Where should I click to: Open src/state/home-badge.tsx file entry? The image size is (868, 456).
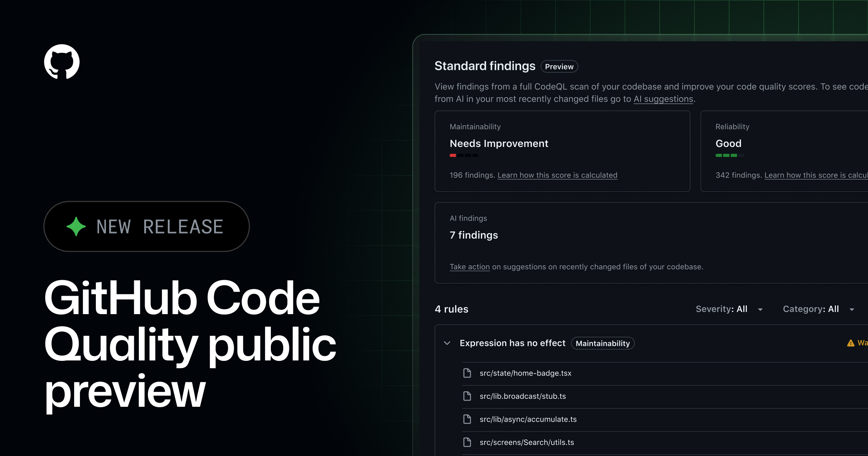pyautogui.click(x=526, y=373)
